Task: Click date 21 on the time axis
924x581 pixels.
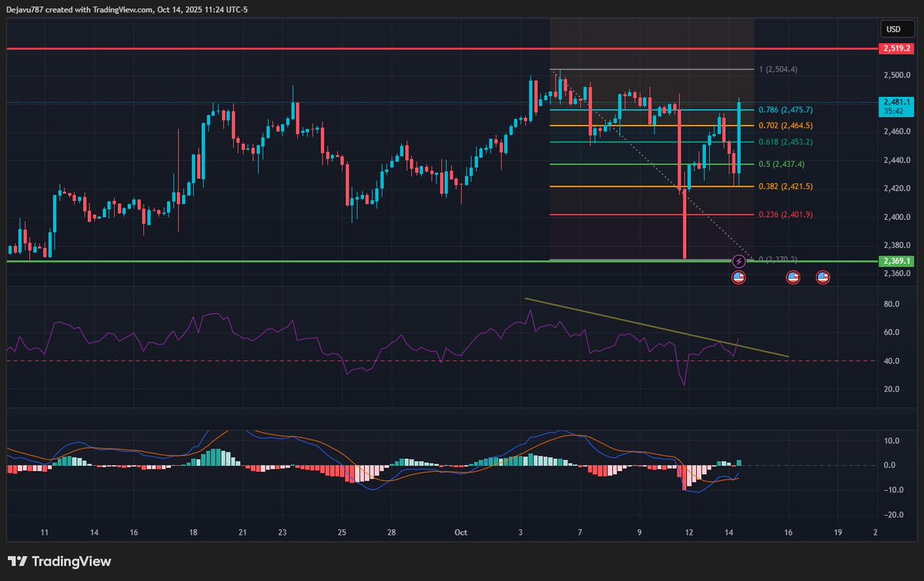Action: pyautogui.click(x=242, y=533)
